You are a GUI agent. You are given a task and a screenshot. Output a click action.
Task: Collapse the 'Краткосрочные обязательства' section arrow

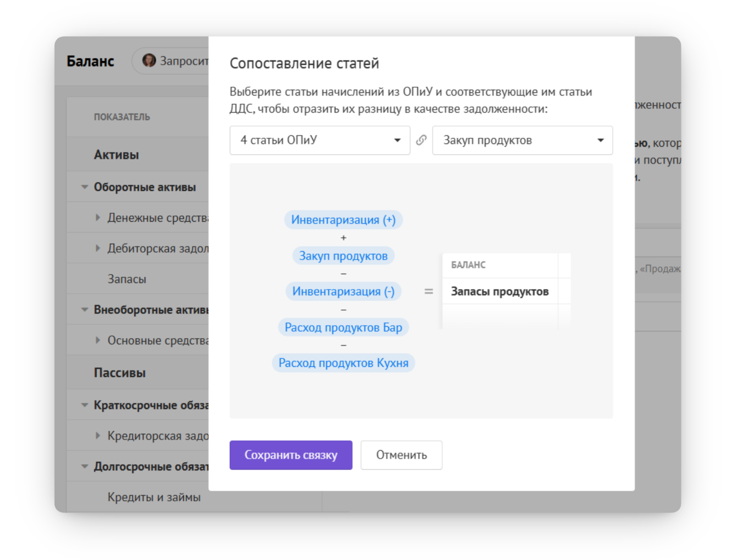pos(85,405)
